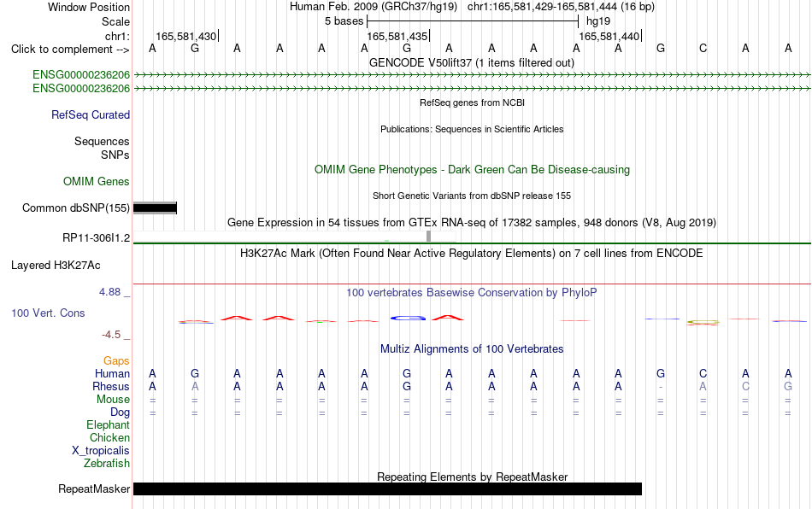This screenshot has width=812, height=509.
Task: Click 'RefSeq genes from NCBI' title
Action: (472, 103)
